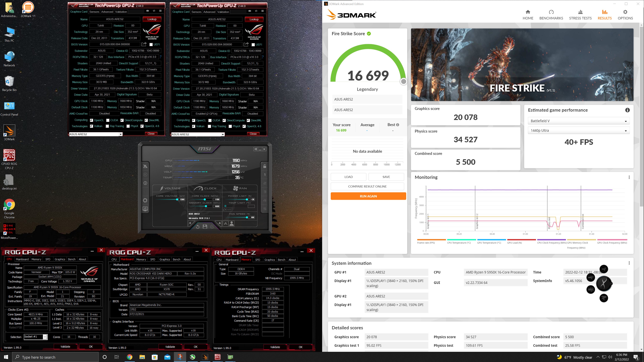Click the orange RUN AGAIN button
The image size is (644, 362).
coord(368,196)
